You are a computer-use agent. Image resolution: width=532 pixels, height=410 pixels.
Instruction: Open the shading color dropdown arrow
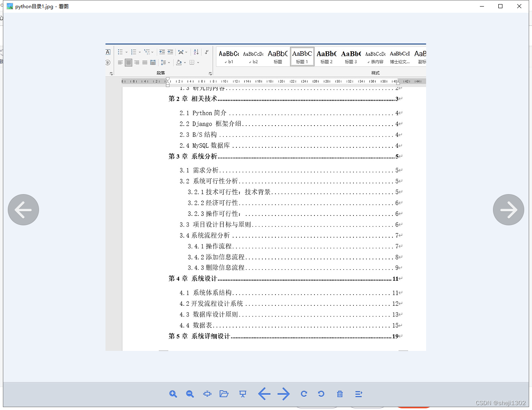point(184,62)
